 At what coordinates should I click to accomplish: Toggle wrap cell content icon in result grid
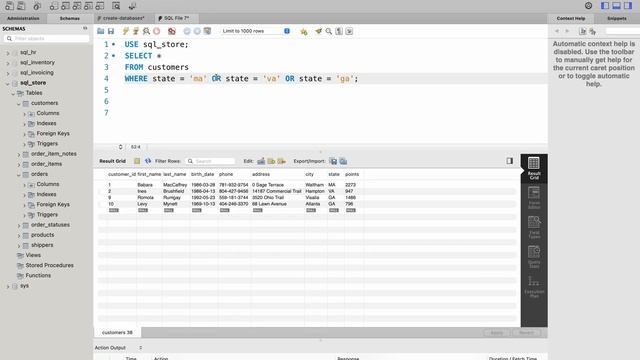coord(137,161)
